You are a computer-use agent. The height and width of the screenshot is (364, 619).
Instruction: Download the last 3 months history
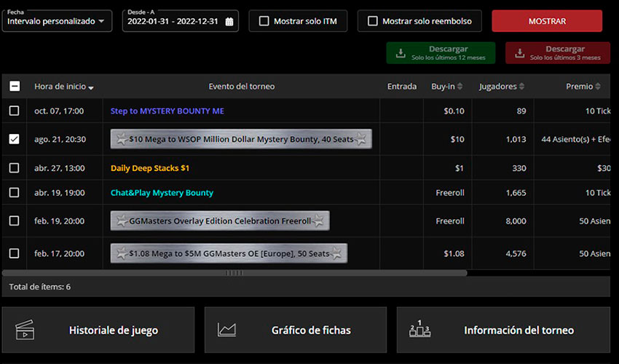click(x=557, y=53)
